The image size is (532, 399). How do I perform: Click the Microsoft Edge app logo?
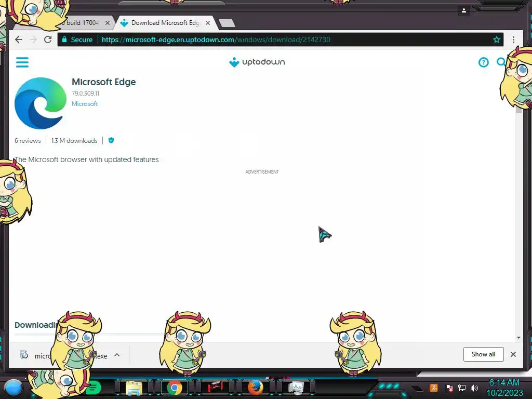pos(41,103)
